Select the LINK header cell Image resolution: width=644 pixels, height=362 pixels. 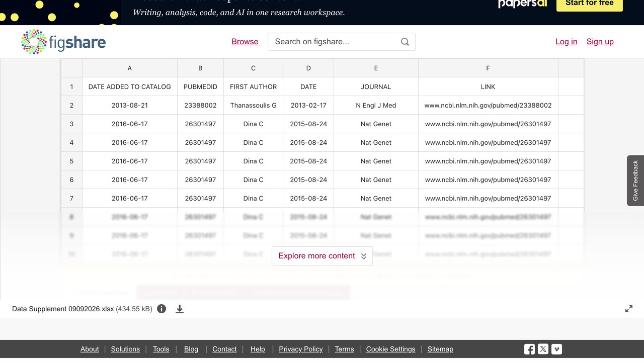click(x=488, y=86)
